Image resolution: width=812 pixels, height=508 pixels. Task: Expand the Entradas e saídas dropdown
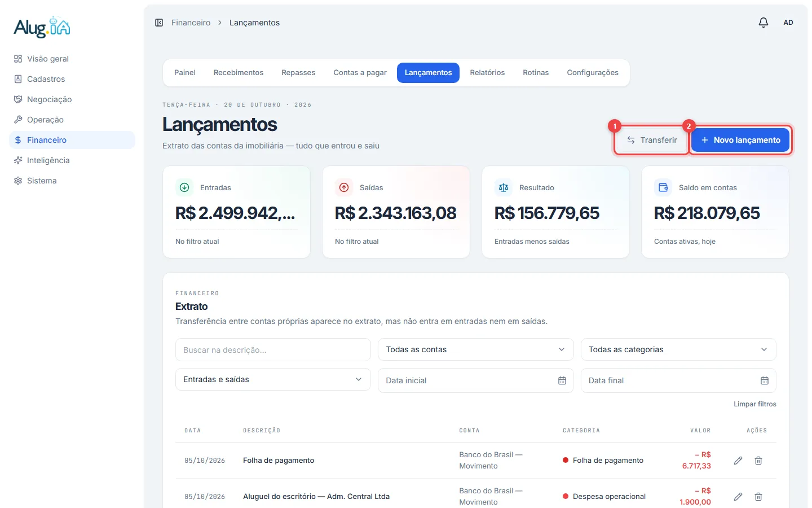tap(273, 379)
